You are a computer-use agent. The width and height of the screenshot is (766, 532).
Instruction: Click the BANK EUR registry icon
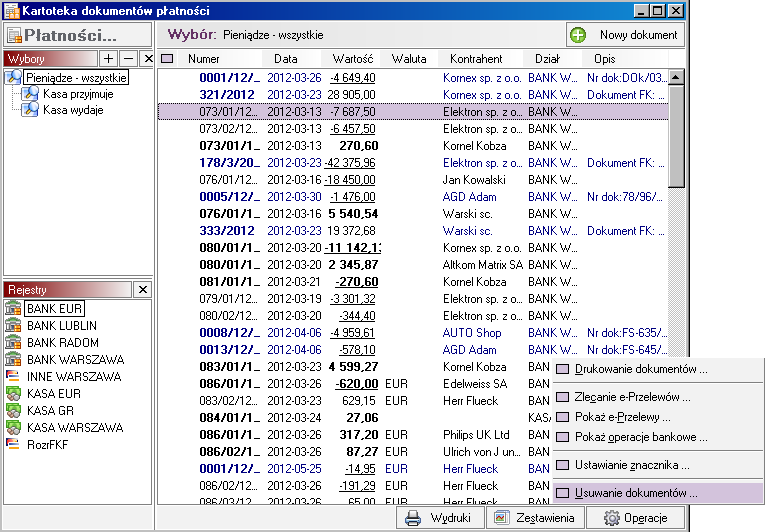click(x=13, y=309)
